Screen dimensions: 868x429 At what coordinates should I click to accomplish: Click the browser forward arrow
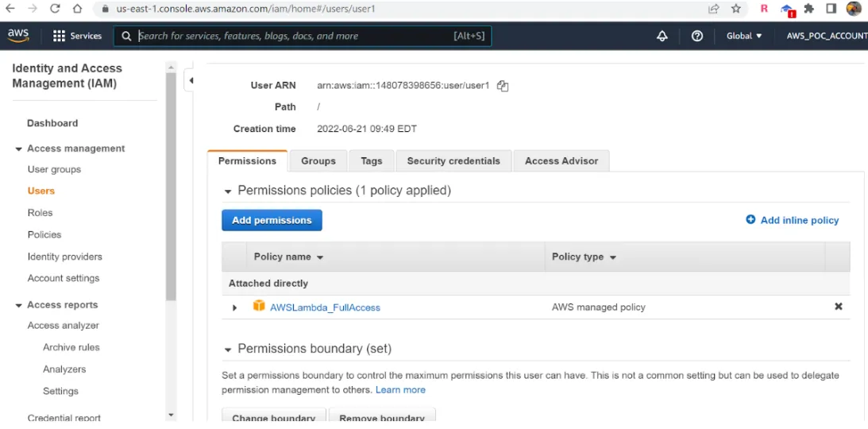(32, 8)
